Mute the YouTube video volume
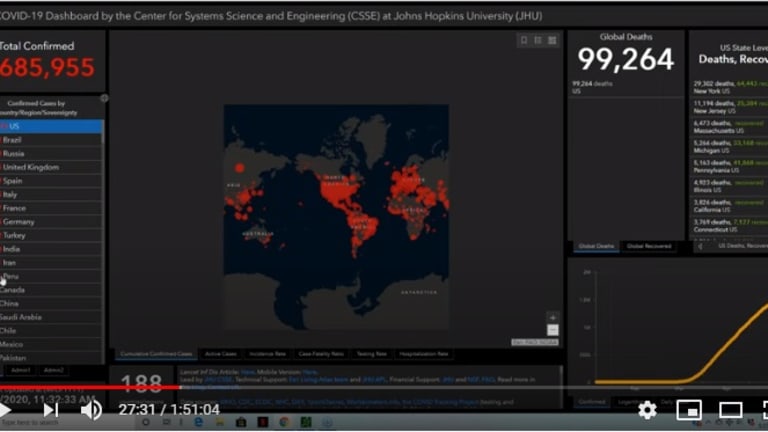Viewport: 768px width, 432px height. click(x=91, y=410)
